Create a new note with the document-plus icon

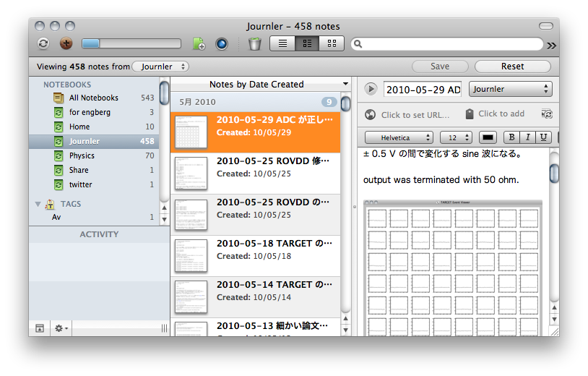tap(199, 43)
